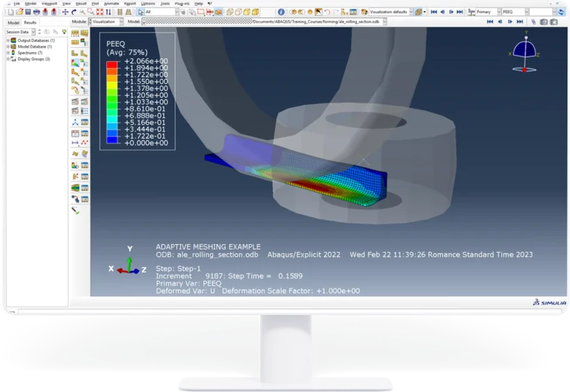Click the light bulb tip icon
Viewport: 570px width, 392px height.
point(65,32)
